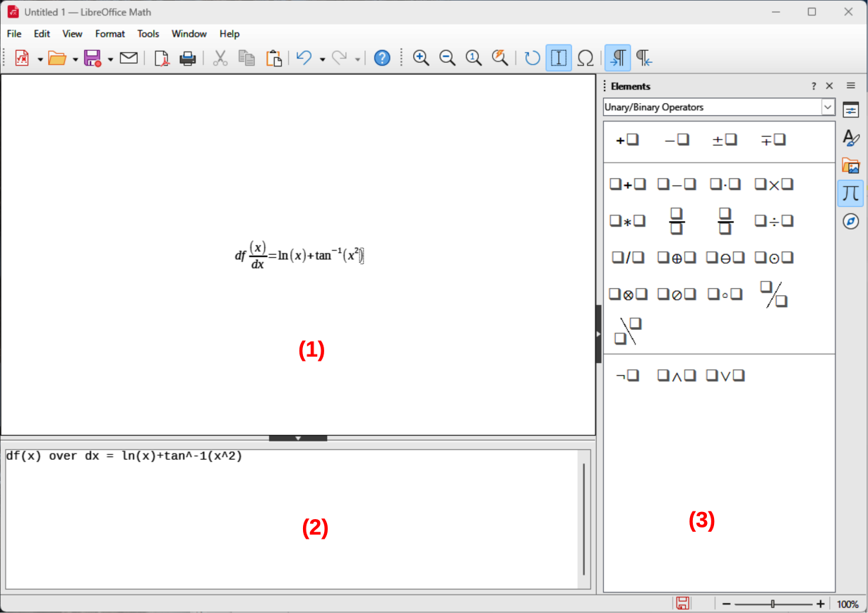The height and width of the screenshot is (613, 868).
Task: Click the Zoom Out magnifier icon
Action: pos(447,59)
